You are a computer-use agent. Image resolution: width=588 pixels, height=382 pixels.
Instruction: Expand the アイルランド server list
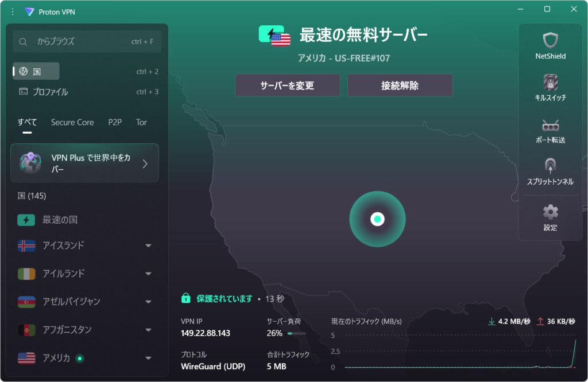point(148,274)
